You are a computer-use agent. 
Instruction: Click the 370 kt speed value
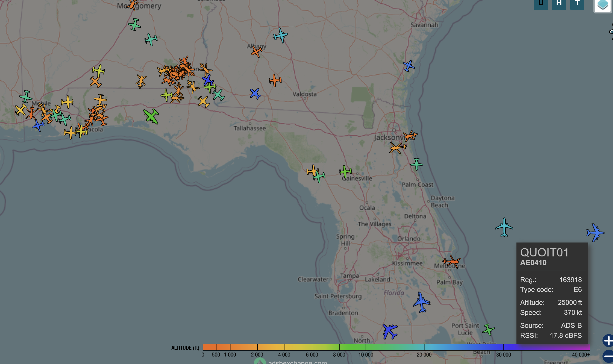572,312
